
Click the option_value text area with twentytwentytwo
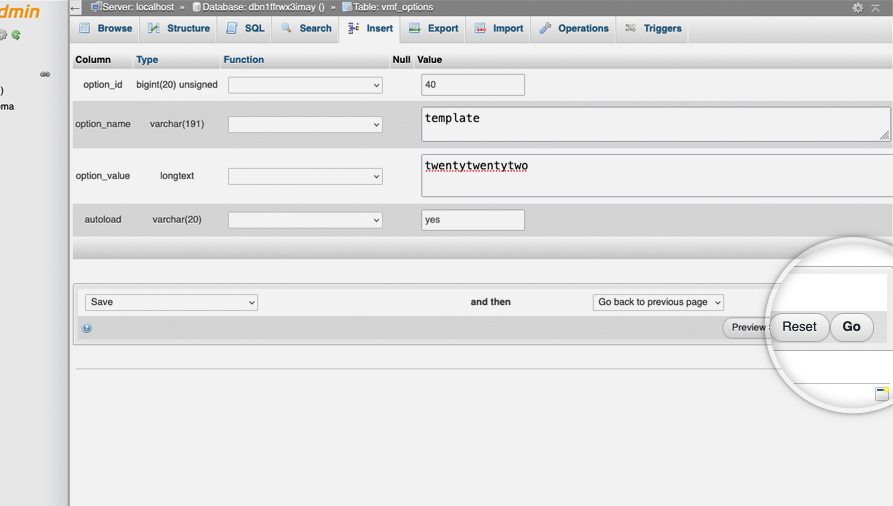coord(657,176)
